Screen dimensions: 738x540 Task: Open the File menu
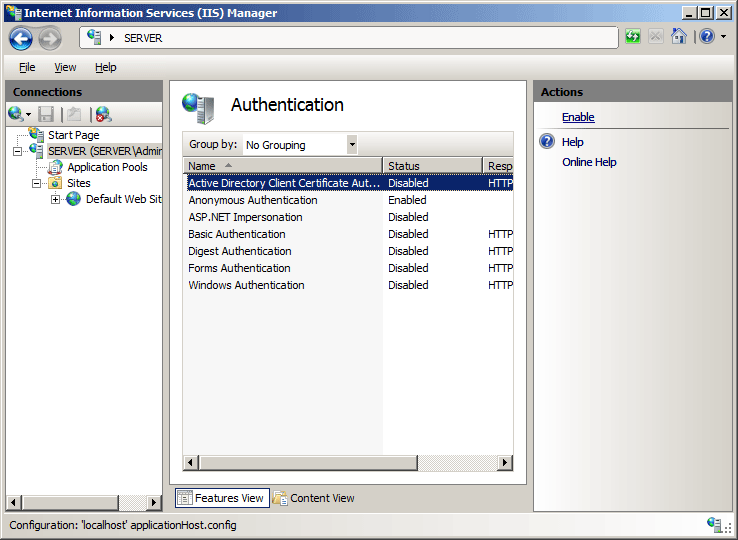(27, 67)
